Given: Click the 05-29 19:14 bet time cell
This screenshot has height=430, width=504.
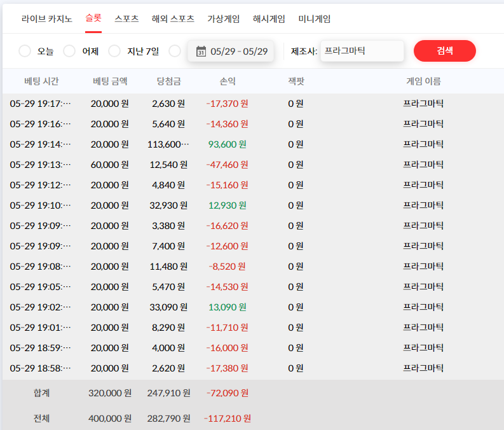Looking at the screenshot, I should 41,144.
